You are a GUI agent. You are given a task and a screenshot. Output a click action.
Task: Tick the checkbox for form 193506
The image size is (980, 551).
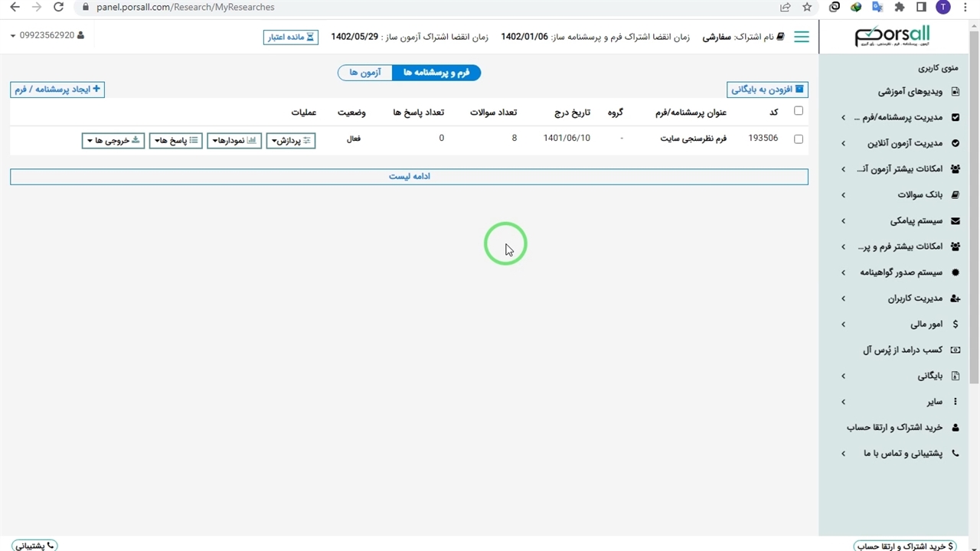click(799, 139)
